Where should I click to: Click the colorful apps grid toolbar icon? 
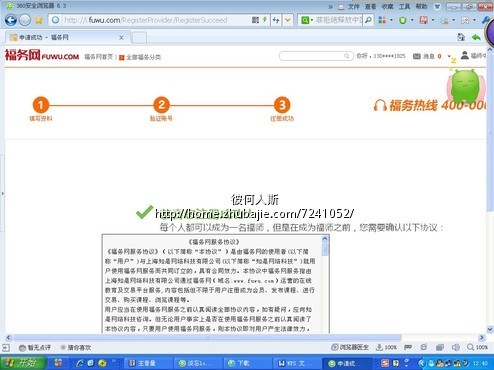coord(382,20)
